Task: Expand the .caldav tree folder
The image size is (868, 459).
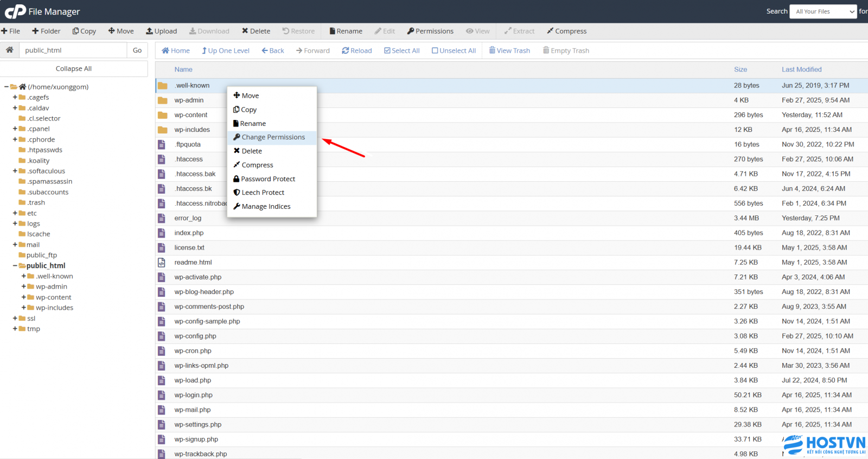Action: click(15, 108)
